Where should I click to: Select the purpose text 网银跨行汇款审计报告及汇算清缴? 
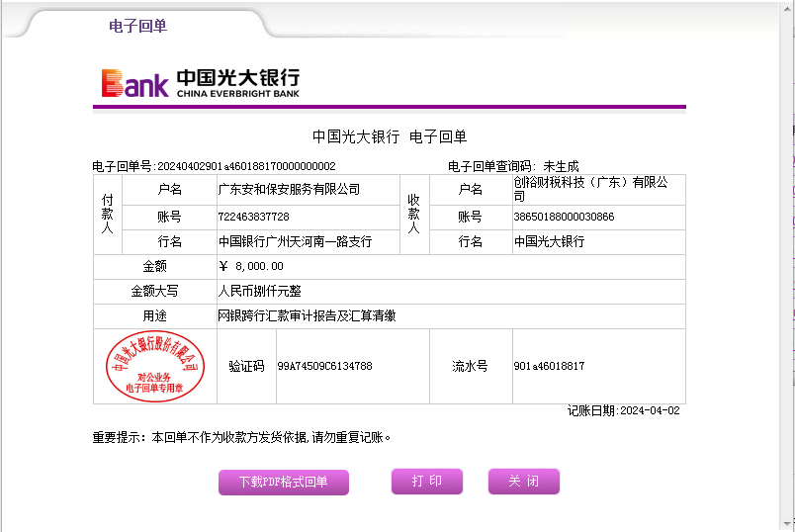pyautogui.click(x=307, y=316)
